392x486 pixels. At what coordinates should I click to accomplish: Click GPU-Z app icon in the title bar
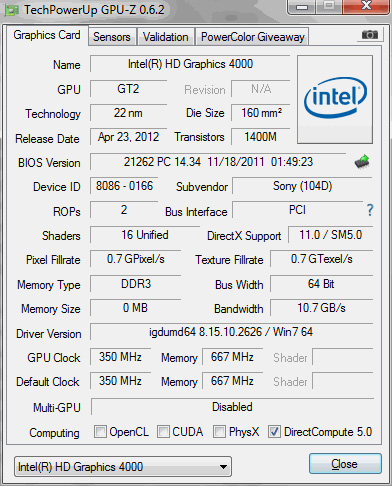pyautogui.click(x=12, y=10)
